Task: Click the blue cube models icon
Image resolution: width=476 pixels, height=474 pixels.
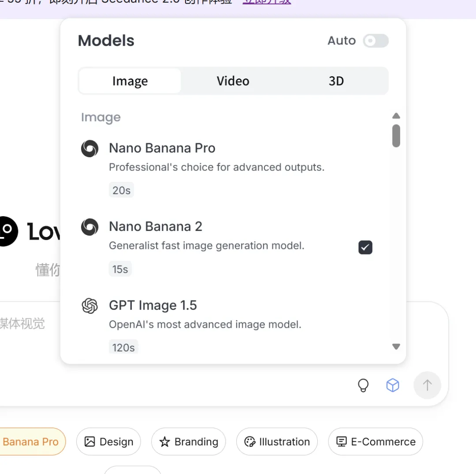Action: [393, 385]
